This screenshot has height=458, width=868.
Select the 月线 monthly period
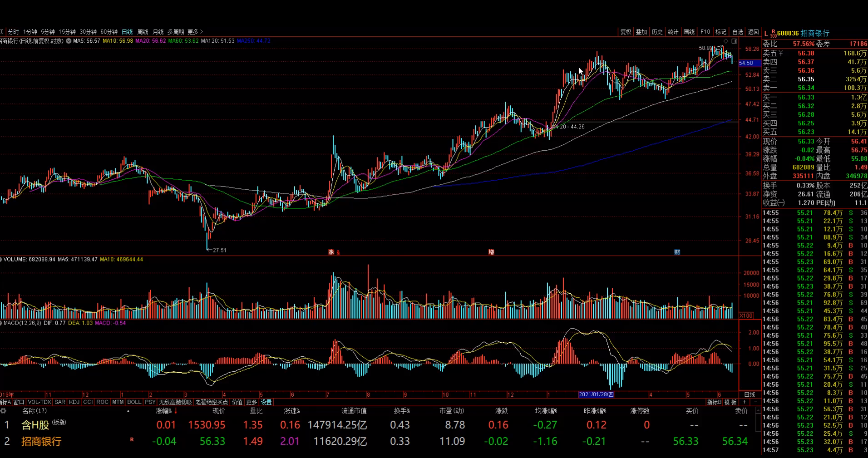tap(158, 32)
